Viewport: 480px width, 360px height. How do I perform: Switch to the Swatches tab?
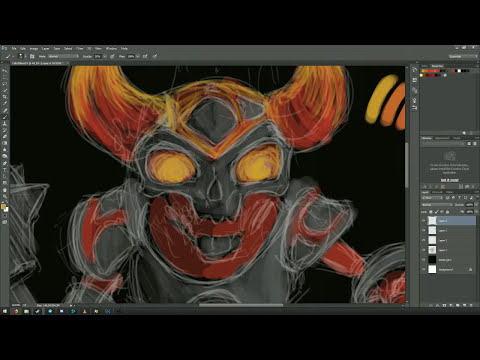point(437,66)
